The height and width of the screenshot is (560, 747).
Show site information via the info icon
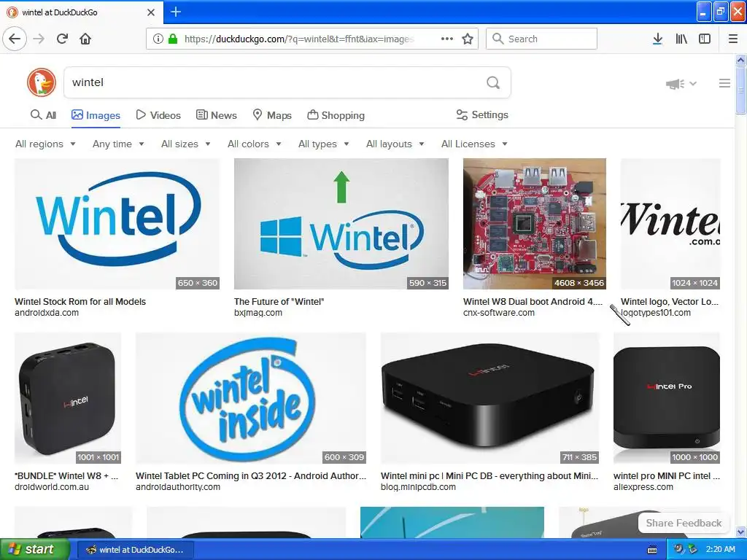(x=158, y=39)
